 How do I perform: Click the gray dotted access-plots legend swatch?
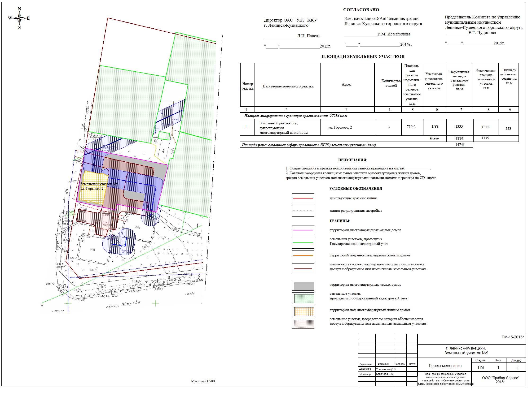(304, 324)
